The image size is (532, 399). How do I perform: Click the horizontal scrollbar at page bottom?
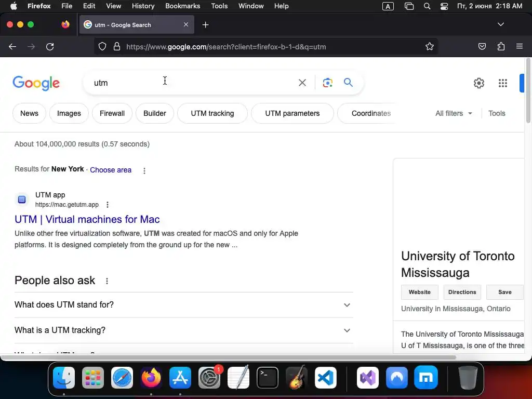click(x=228, y=357)
